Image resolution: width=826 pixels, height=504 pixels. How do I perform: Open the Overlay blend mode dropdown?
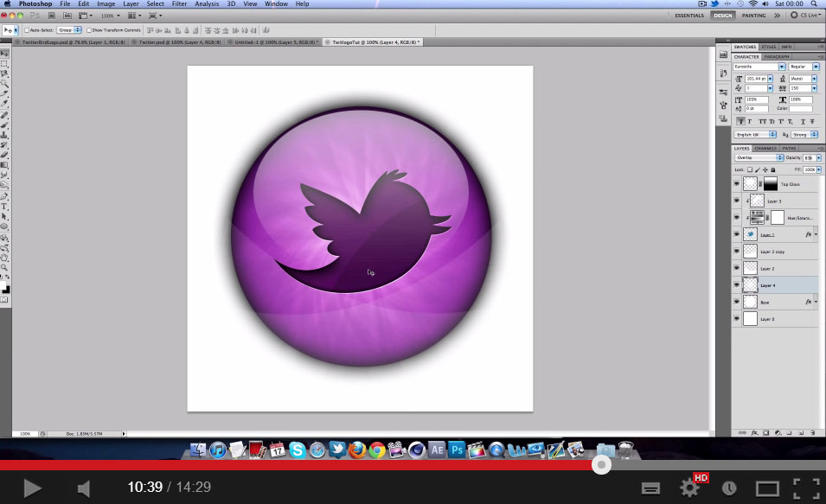(x=759, y=158)
